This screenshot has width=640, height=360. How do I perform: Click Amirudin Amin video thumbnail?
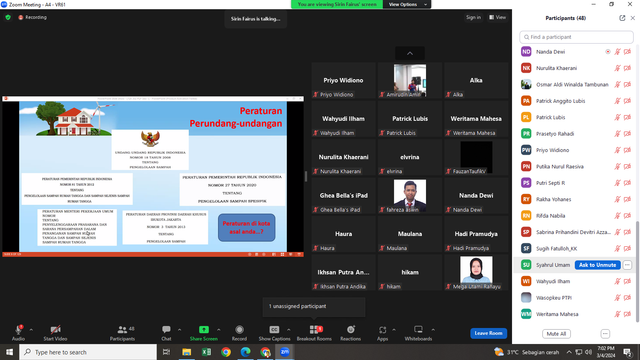[x=410, y=80]
